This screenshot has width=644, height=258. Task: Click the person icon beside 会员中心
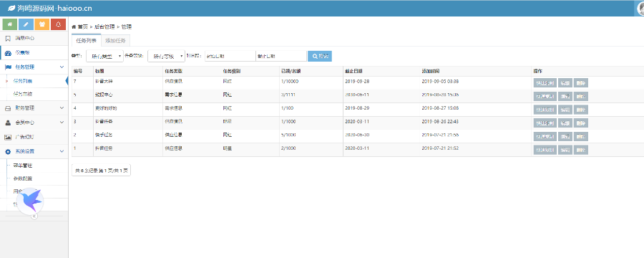pos(8,123)
